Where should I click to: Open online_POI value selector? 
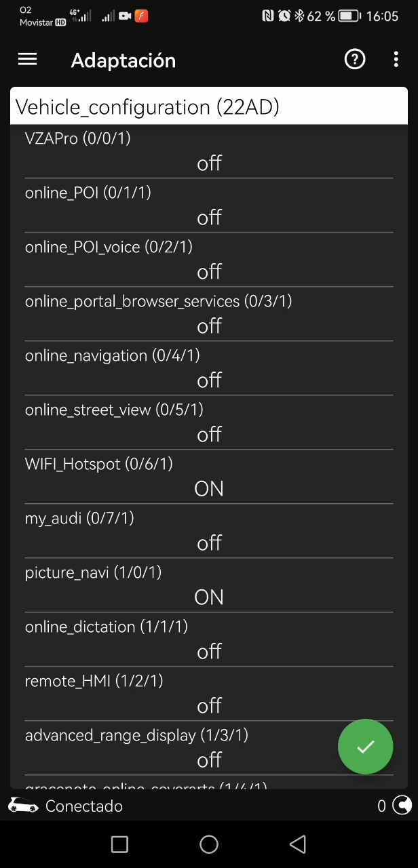[209, 218]
